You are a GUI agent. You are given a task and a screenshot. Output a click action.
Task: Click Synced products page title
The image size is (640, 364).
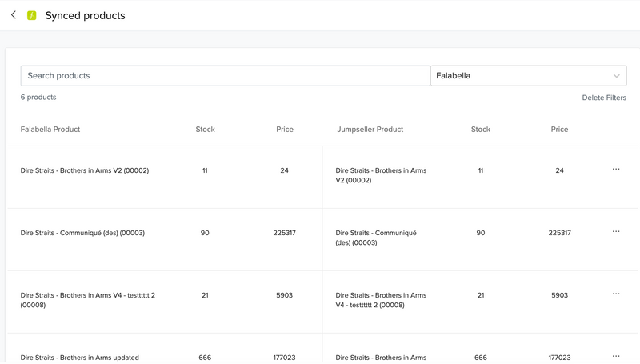click(x=85, y=15)
